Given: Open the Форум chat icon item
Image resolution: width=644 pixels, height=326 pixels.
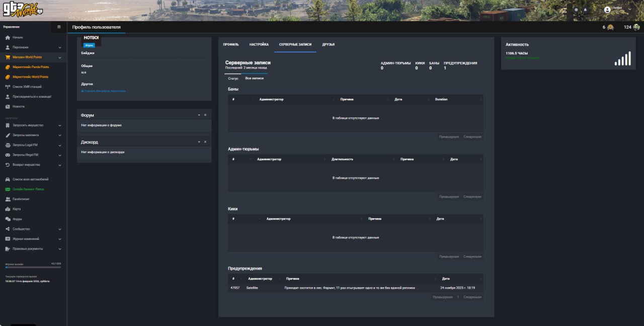Looking at the screenshot, I should [8, 219].
